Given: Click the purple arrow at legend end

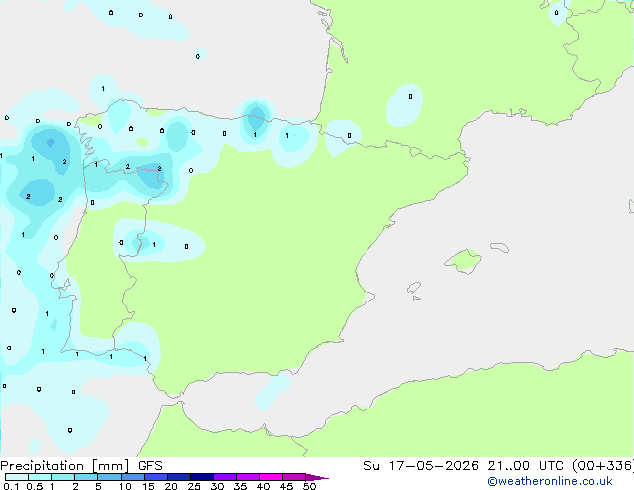Looking at the screenshot, I should [317, 477].
